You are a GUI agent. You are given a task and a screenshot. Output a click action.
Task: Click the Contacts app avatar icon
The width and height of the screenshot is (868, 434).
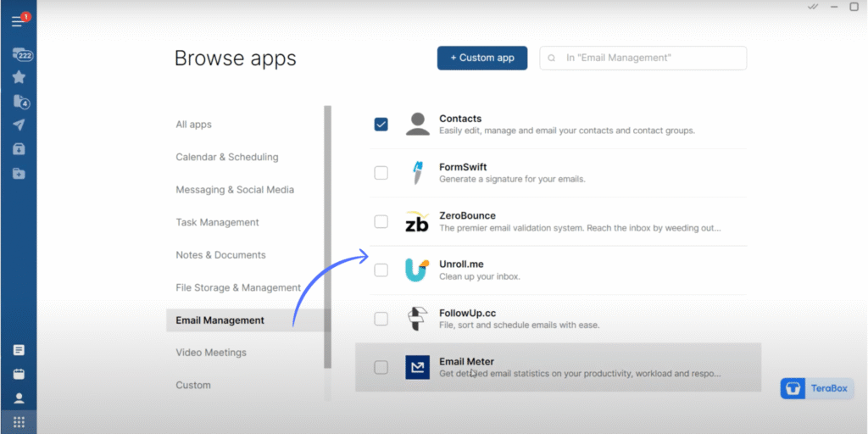[x=417, y=124]
